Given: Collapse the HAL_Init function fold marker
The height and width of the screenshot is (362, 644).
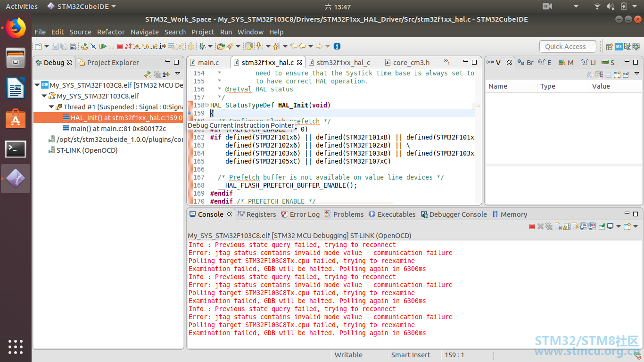Looking at the screenshot, I should tap(207, 105).
